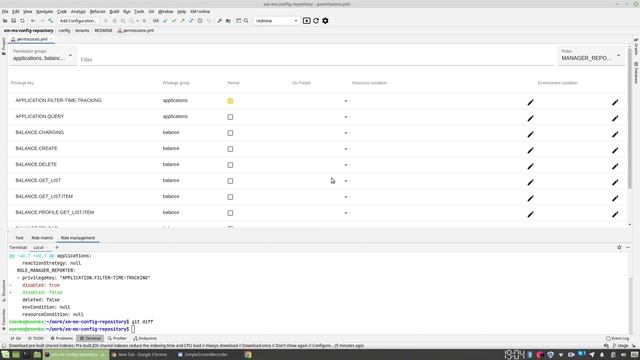This screenshot has width=640, height=360.
Task: Open On Forbid dropdown for BALANCE.DELETE
Action: pos(346,165)
